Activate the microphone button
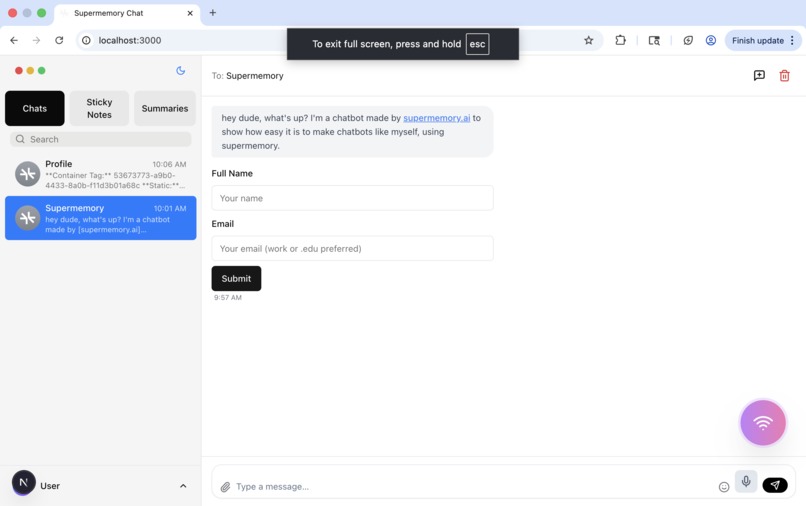 (746, 481)
